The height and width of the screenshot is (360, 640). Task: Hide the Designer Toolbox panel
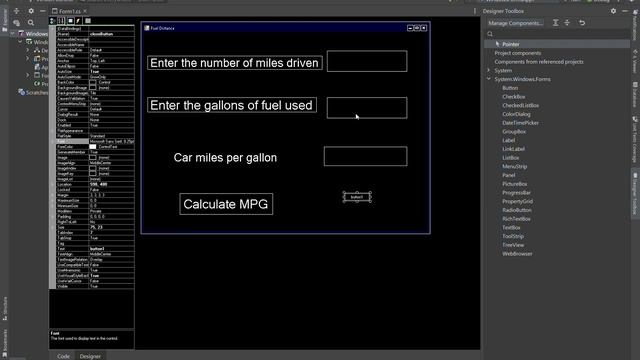[625, 11]
